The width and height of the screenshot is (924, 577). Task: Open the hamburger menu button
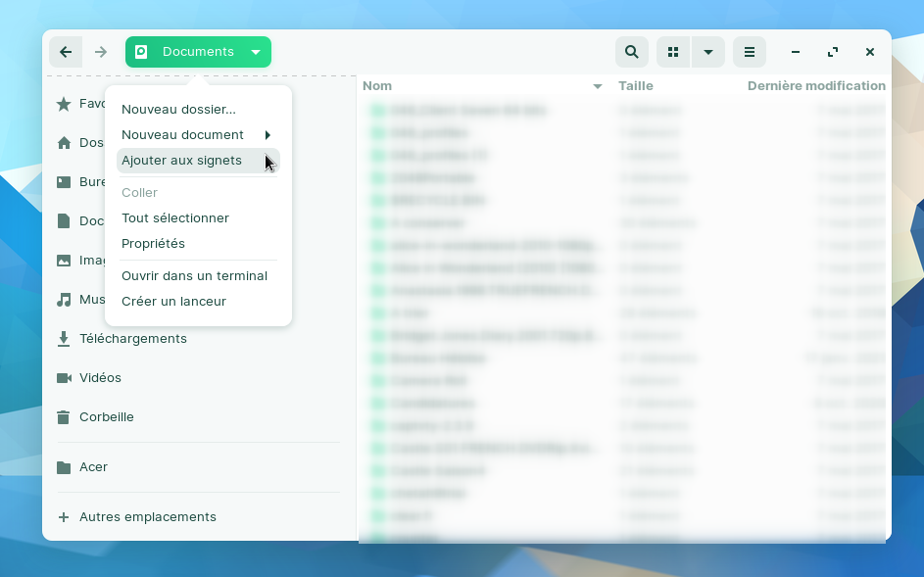750,52
